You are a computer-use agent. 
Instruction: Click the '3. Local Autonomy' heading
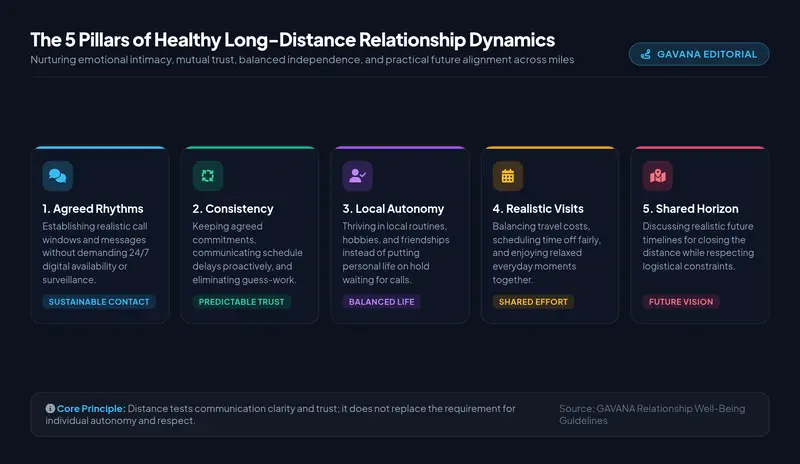(393, 209)
